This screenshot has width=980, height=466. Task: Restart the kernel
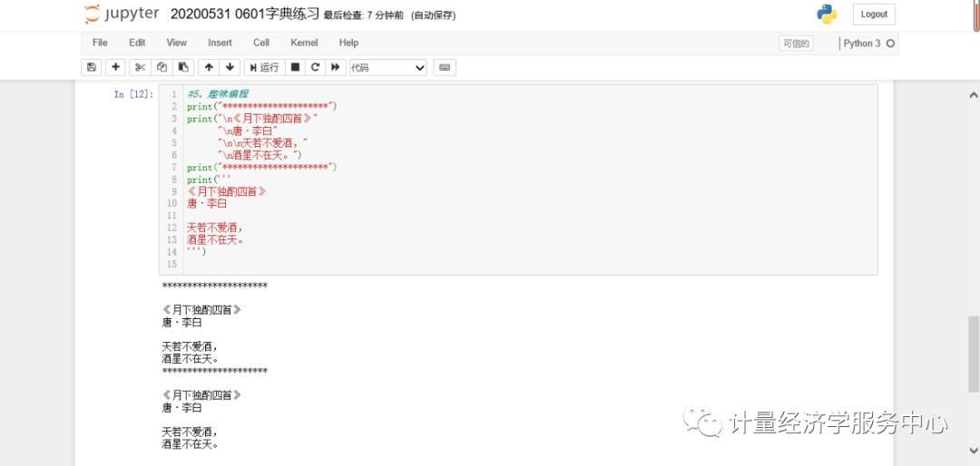point(315,67)
